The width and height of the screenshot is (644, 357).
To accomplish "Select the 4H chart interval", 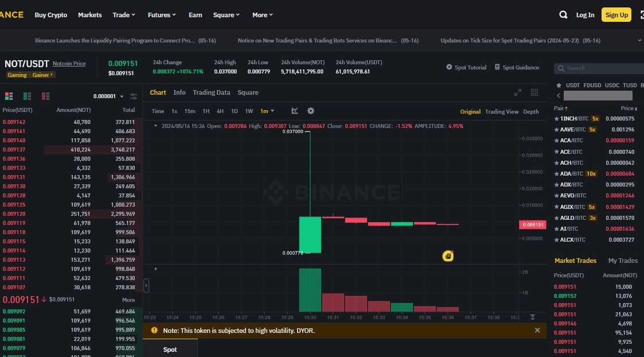I will click(220, 111).
